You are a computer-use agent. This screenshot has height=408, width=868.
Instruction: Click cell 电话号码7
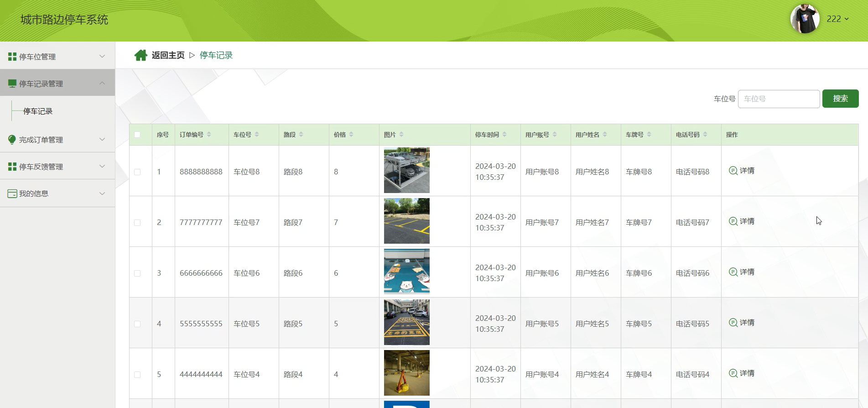point(692,223)
